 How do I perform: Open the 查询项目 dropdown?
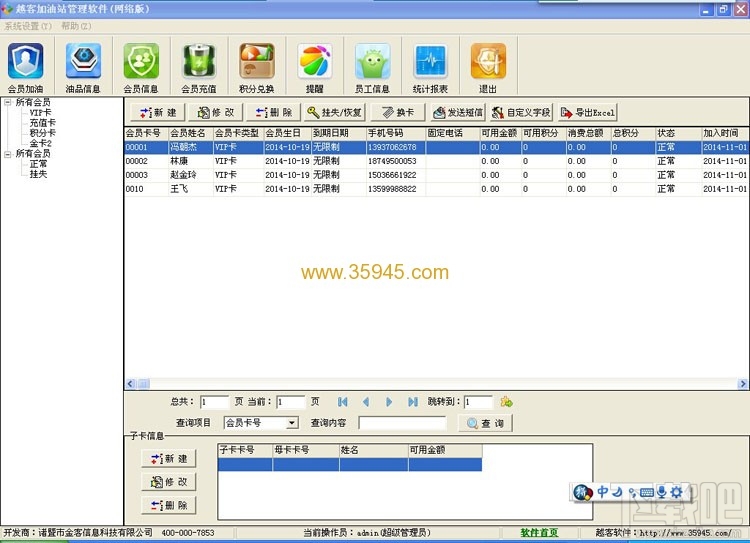(292, 423)
